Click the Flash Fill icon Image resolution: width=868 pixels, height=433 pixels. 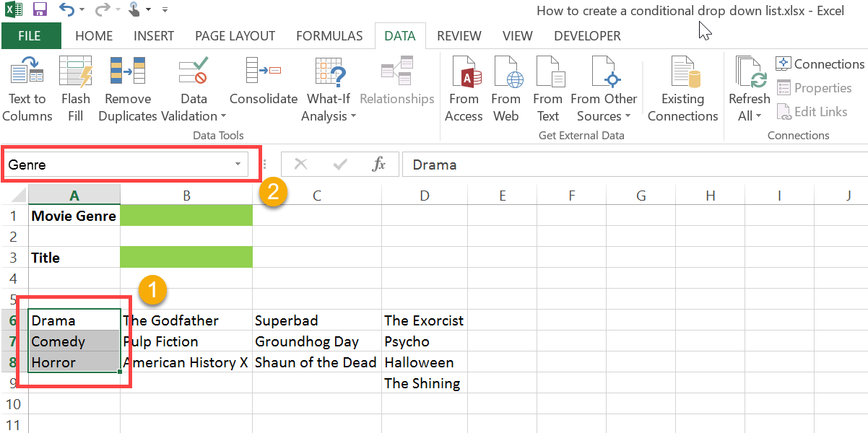pos(75,87)
